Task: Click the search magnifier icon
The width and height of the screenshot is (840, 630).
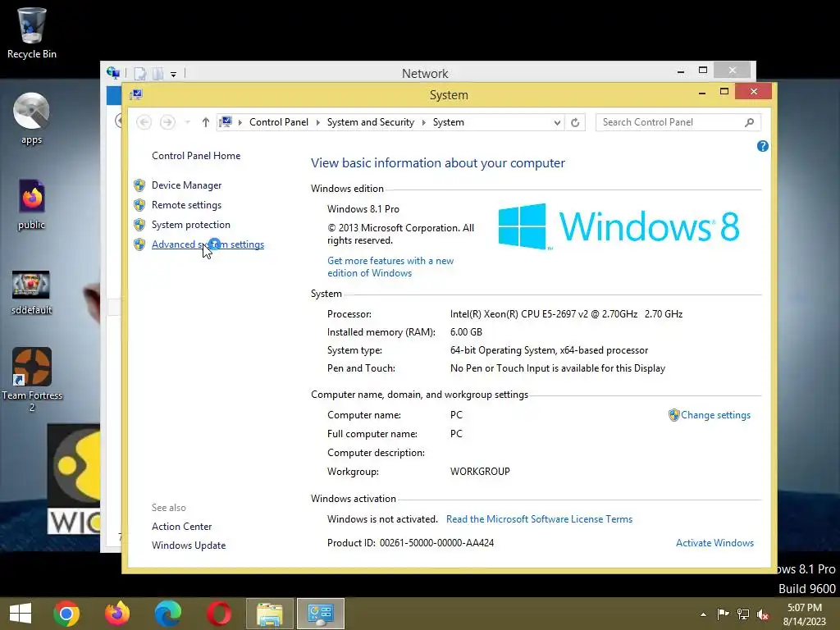Action: (x=750, y=123)
